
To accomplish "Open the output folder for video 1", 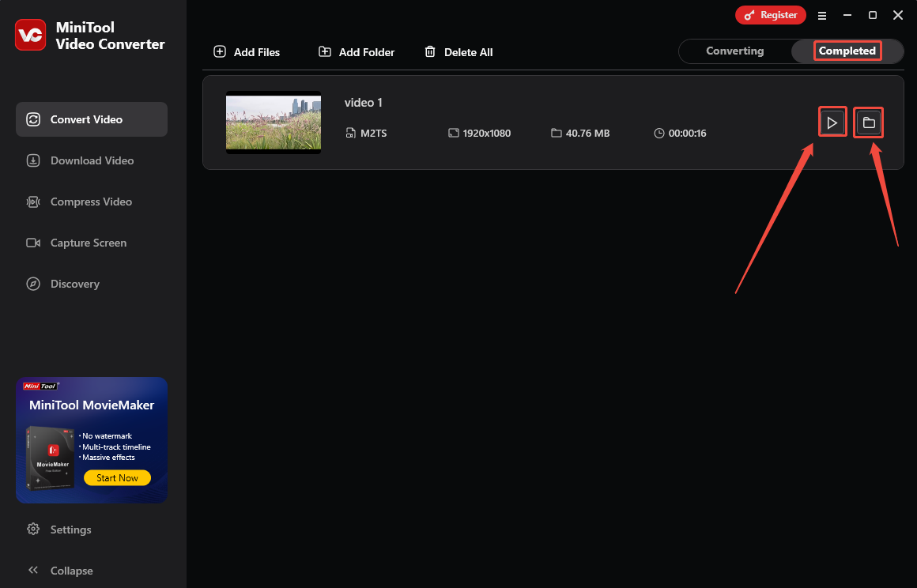I will pos(869,122).
